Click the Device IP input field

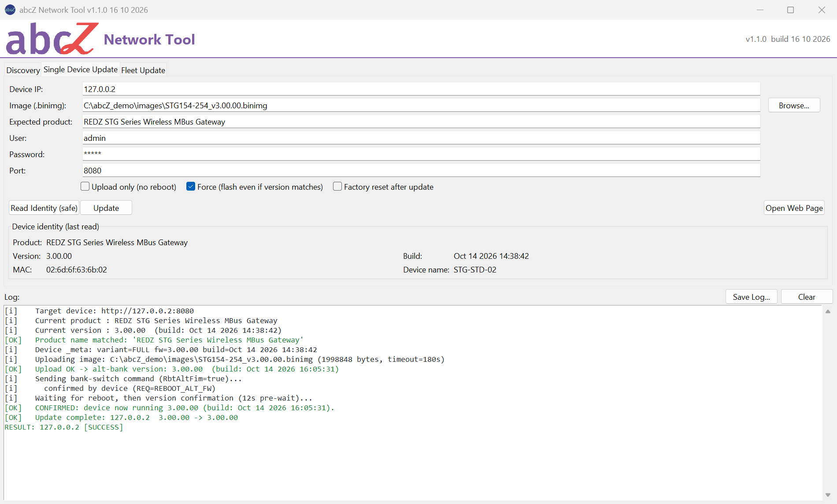pyautogui.click(x=421, y=89)
